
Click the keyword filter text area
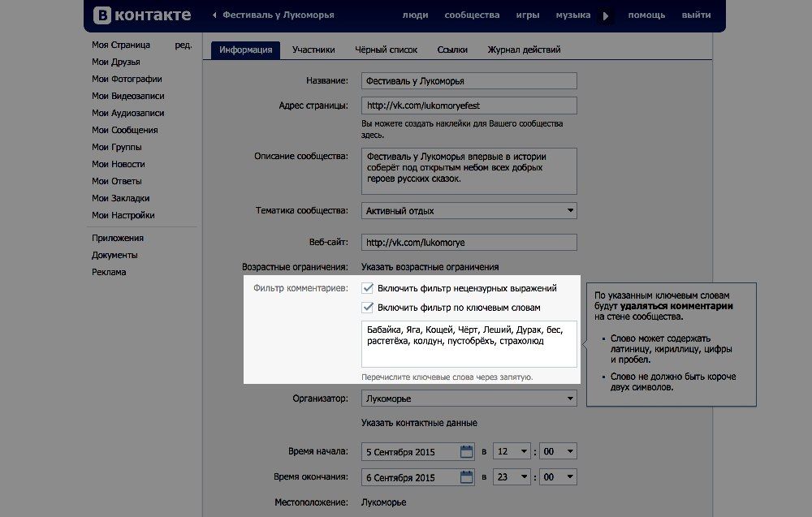pos(469,344)
